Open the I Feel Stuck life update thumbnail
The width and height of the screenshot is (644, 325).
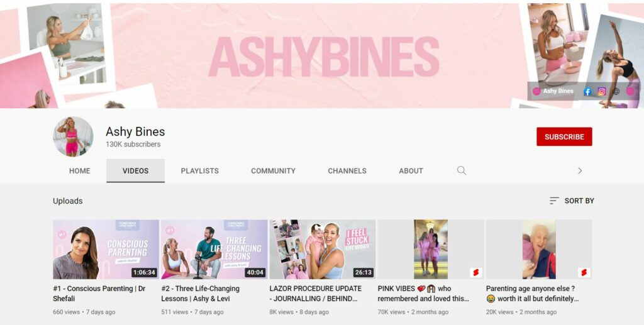[x=323, y=249]
